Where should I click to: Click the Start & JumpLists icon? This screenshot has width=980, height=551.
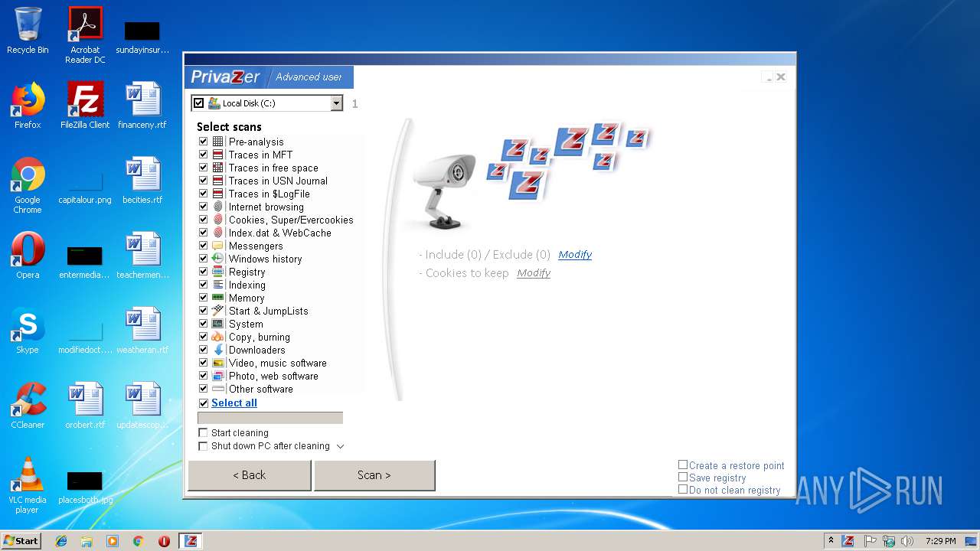(x=218, y=311)
